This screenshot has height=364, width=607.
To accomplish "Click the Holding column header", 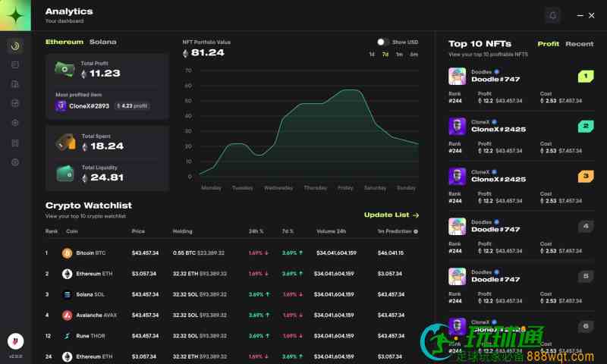I will (x=182, y=231).
